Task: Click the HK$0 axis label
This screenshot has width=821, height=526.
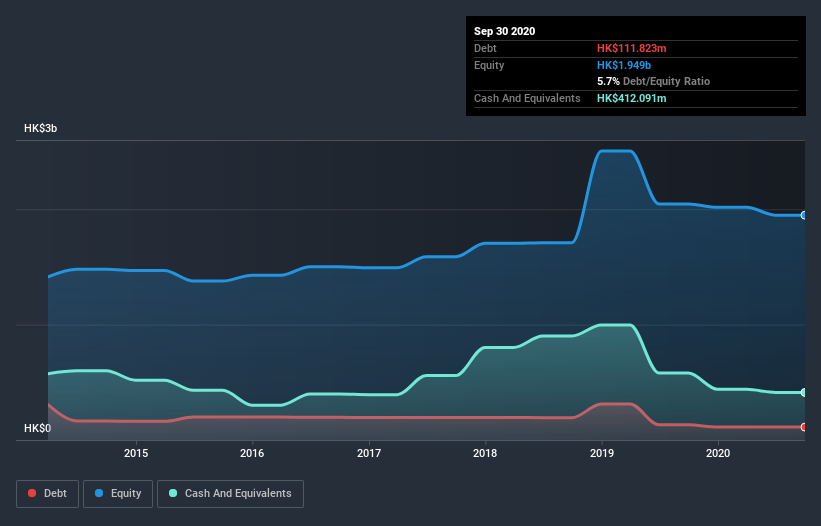Action: point(38,428)
